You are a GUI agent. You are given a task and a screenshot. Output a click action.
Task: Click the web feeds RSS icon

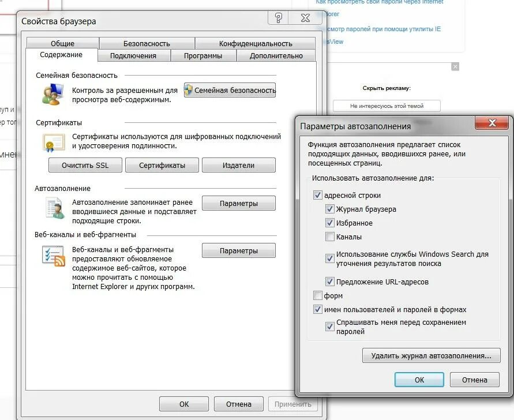[x=54, y=256]
